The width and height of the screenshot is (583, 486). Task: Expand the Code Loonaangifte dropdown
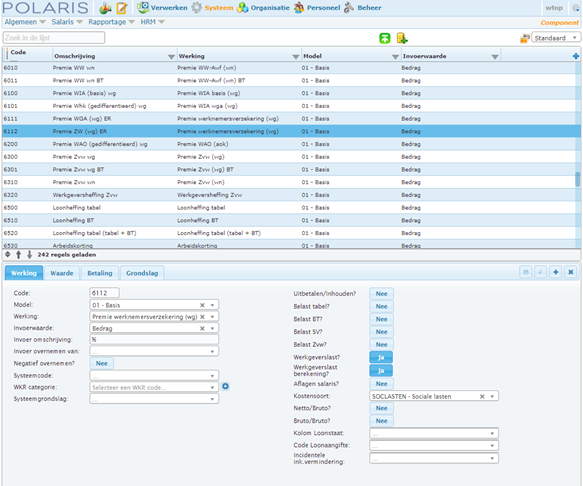point(492,445)
